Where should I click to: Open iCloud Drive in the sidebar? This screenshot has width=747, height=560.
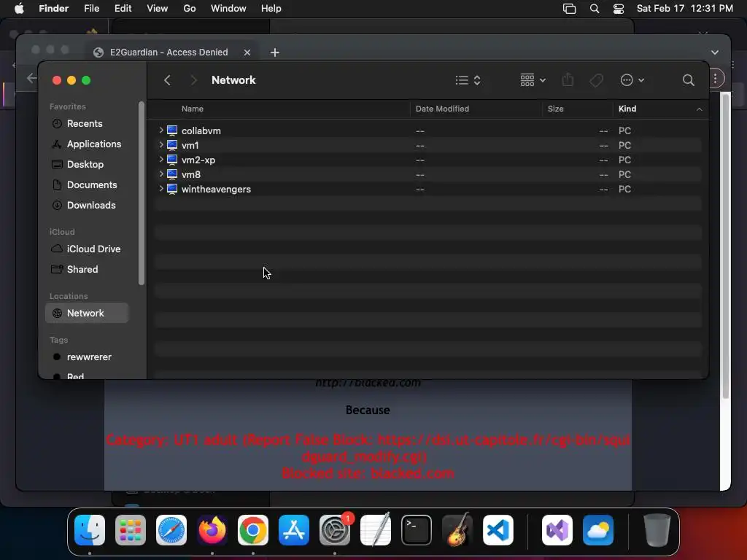click(87, 249)
